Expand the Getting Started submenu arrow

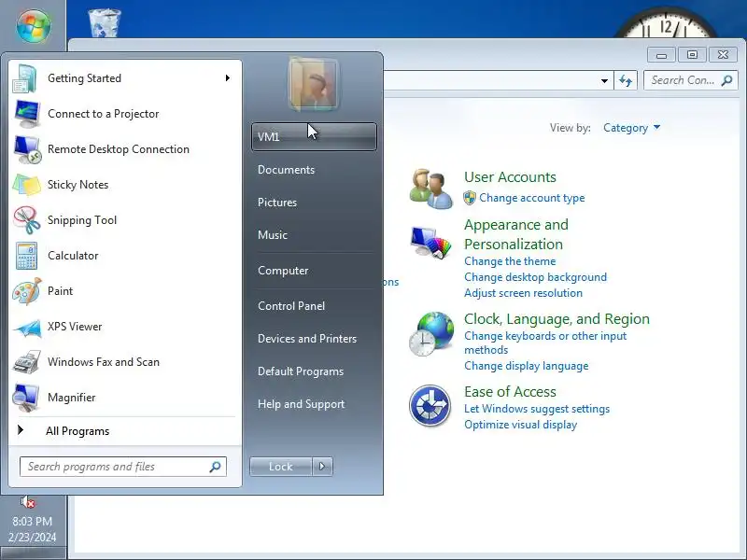228,77
